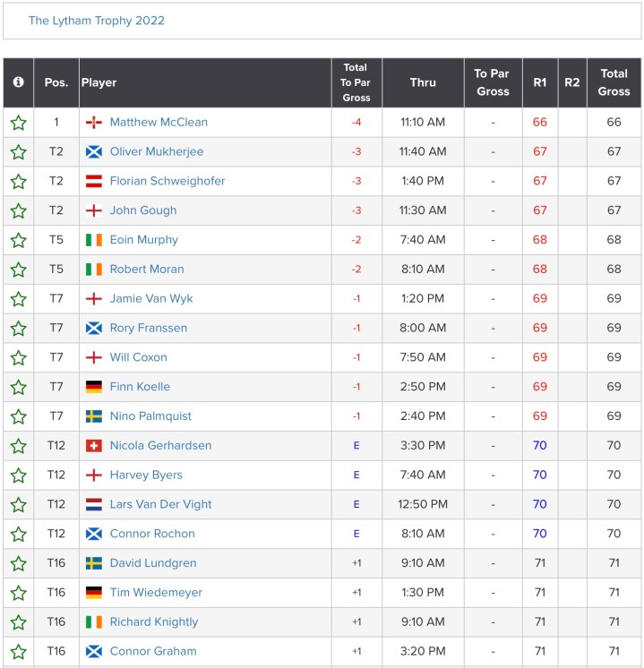Click the Swiss flag beside Nicola Gerhardsen
Screen dimensions: 644x668
click(x=93, y=446)
